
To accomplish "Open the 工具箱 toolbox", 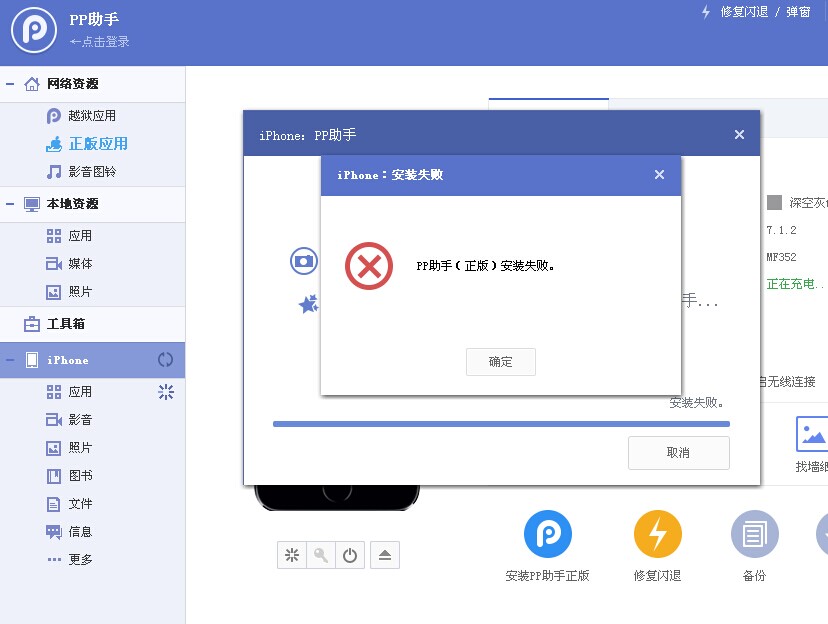I will 65,324.
